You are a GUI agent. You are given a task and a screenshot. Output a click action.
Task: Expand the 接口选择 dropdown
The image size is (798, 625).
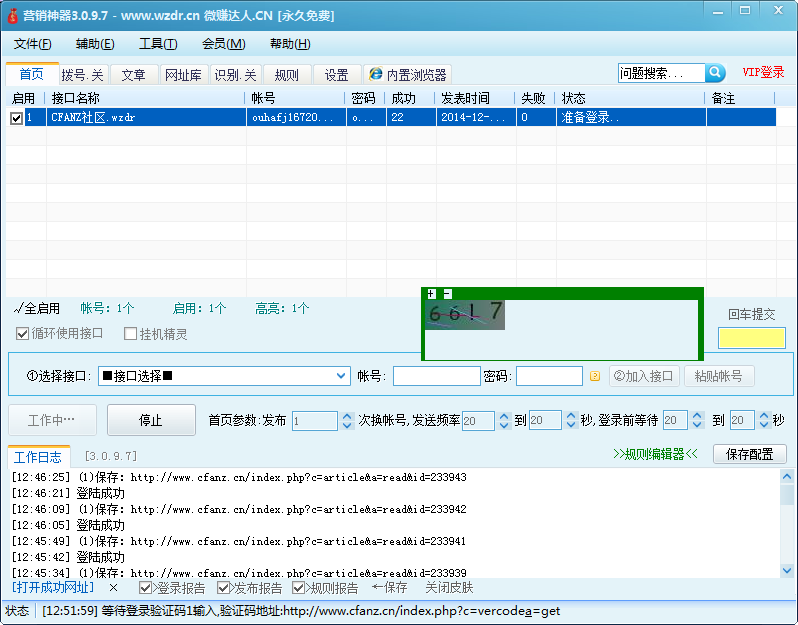click(x=340, y=376)
